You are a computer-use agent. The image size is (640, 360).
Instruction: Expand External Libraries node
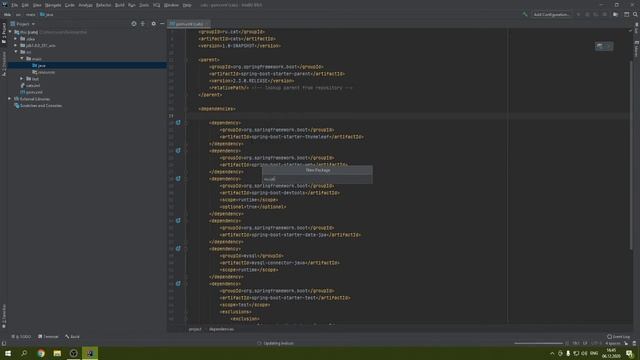[10, 99]
